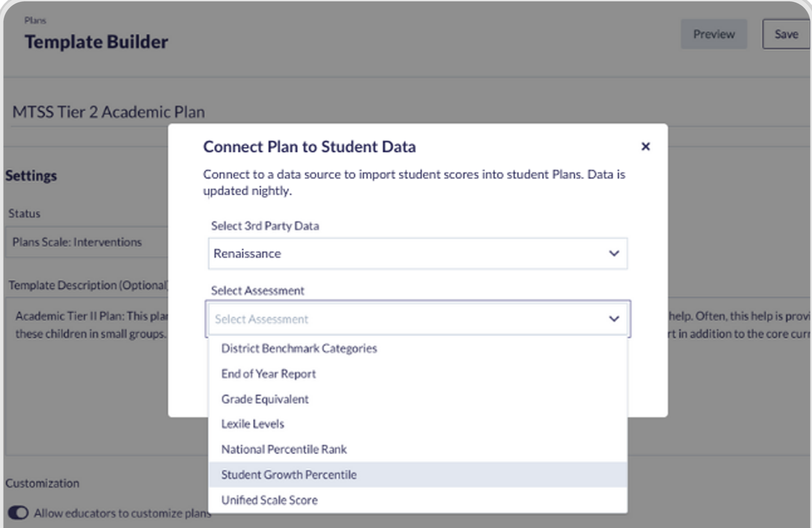Choose End of Year Report option
The width and height of the screenshot is (812, 528).
pyautogui.click(x=268, y=374)
